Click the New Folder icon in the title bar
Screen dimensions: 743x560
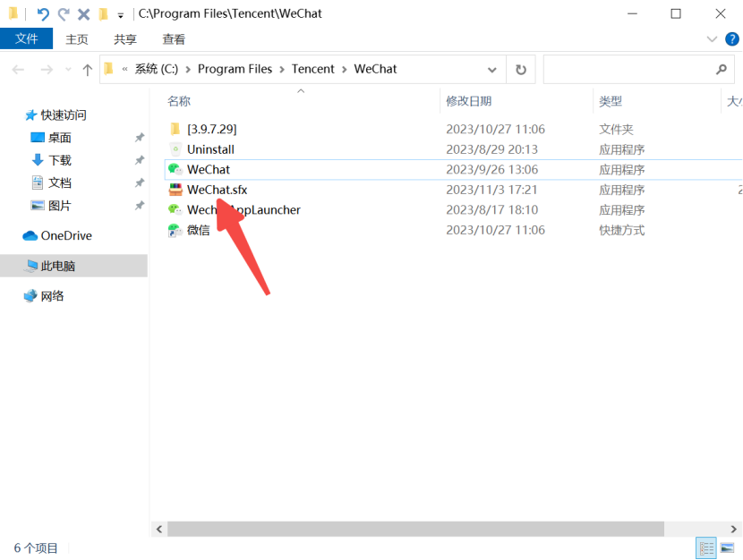click(x=103, y=14)
